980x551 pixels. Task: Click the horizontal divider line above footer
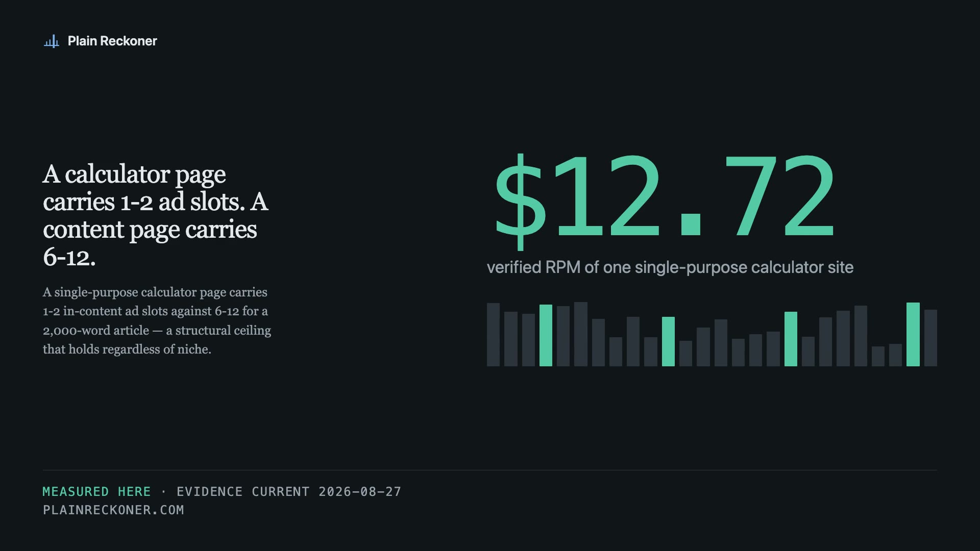pos(490,470)
